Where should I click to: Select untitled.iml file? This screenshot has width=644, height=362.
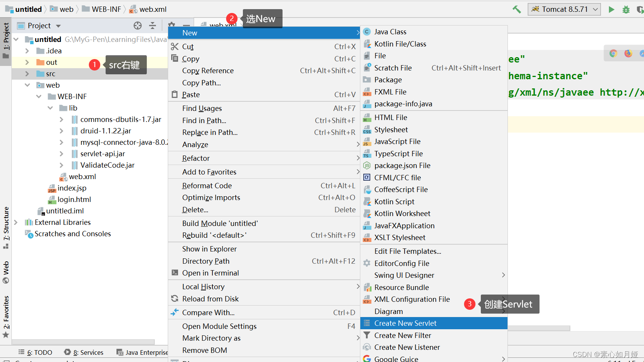tap(65, 211)
